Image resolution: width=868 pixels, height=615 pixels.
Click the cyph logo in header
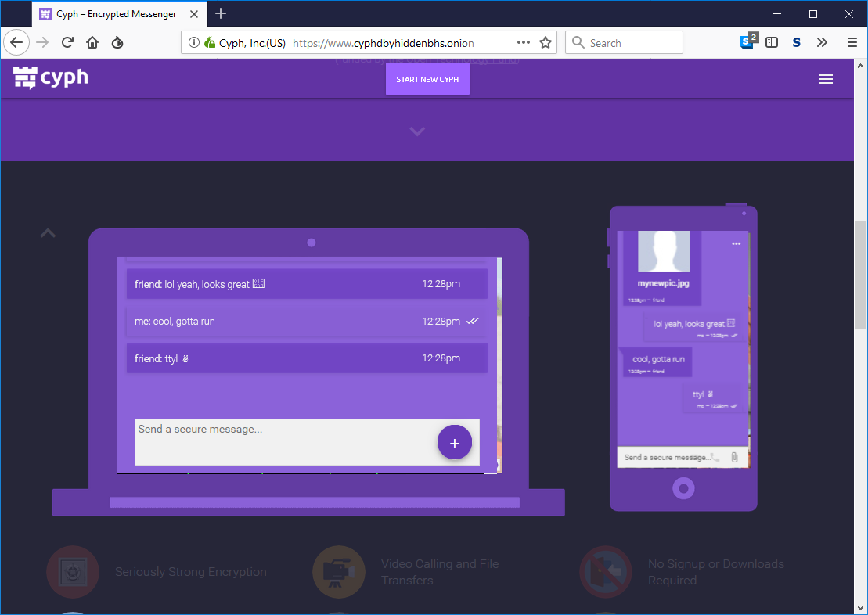(x=50, y=77)
